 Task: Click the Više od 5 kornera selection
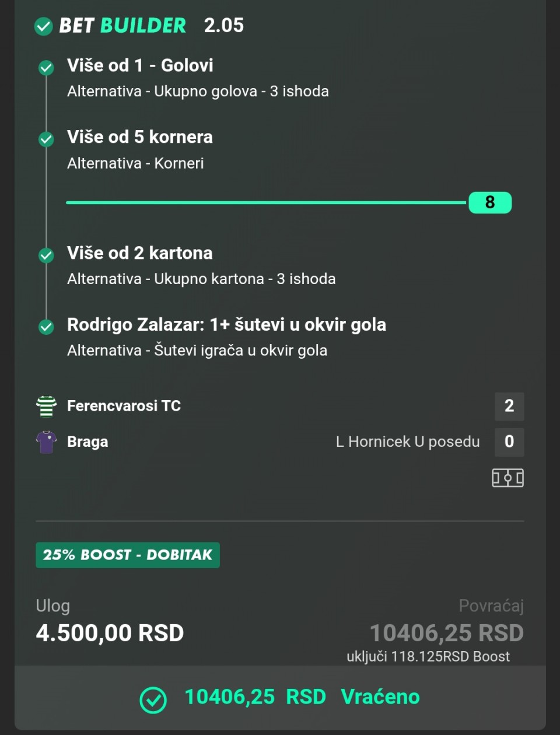(x=140, y=137)
